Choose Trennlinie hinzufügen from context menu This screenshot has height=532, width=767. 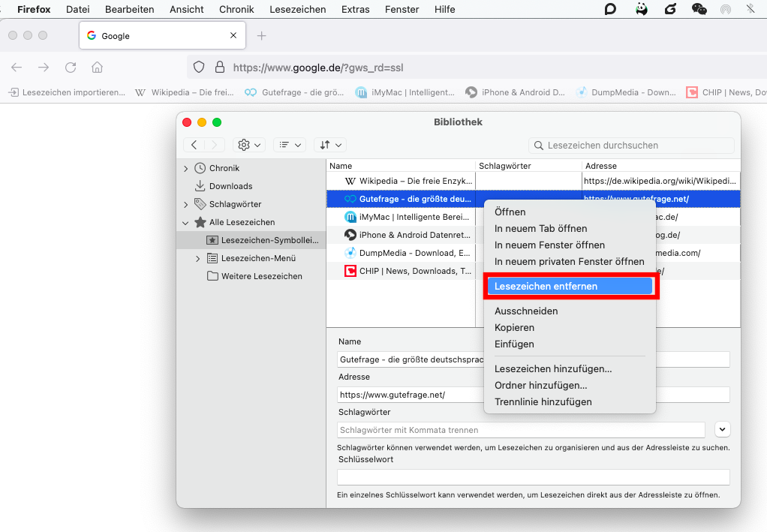[x=543, y=402]
